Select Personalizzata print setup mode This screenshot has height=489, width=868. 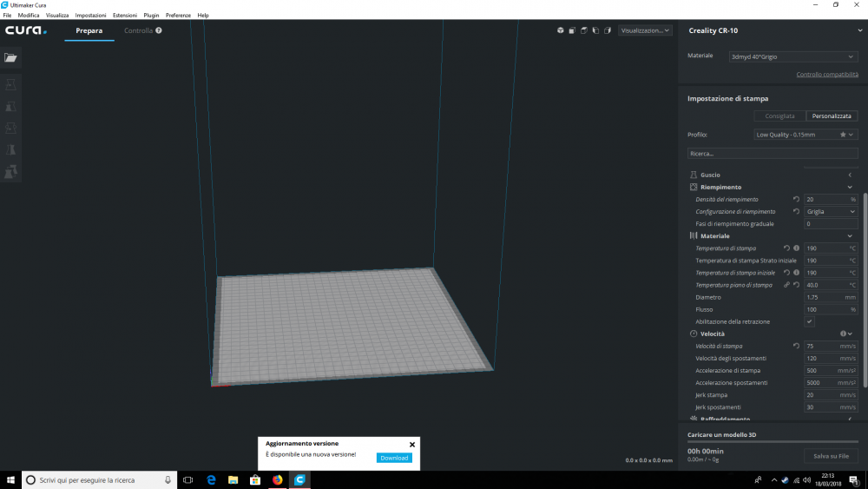[x=832, y=116]
